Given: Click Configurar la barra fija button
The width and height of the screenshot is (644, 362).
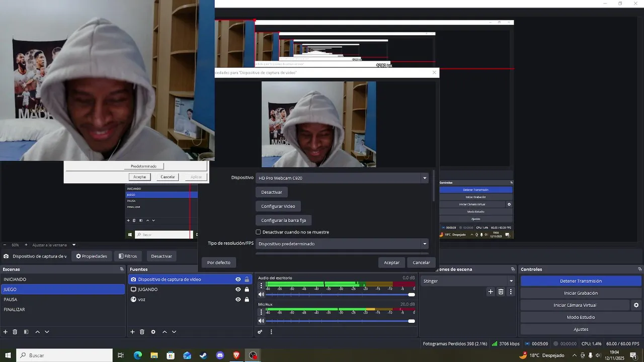Looking at the screenshot, I should 284,220.
